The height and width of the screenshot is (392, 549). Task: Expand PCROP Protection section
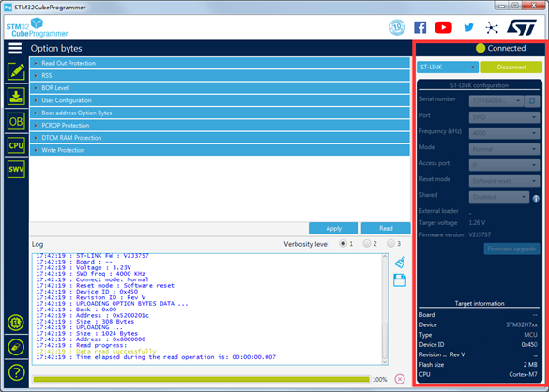click(x=220, y=126)
